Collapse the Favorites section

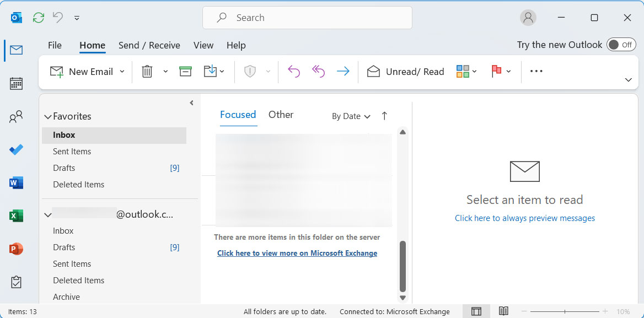(x=47, y=116)
